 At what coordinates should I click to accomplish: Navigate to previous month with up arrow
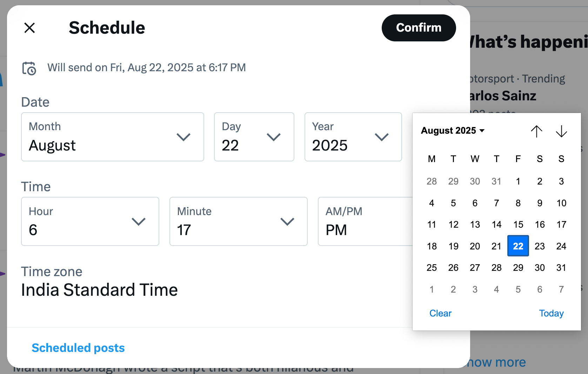tap(536, 132)
